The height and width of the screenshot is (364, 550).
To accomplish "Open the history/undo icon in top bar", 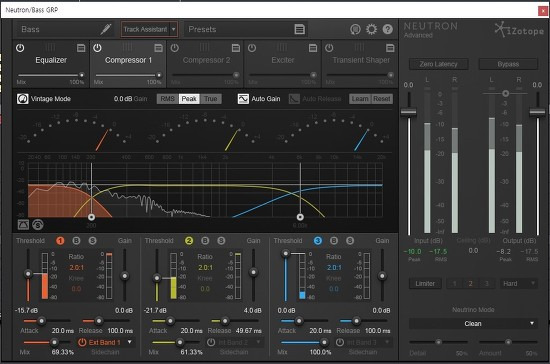I will point(355,29).
